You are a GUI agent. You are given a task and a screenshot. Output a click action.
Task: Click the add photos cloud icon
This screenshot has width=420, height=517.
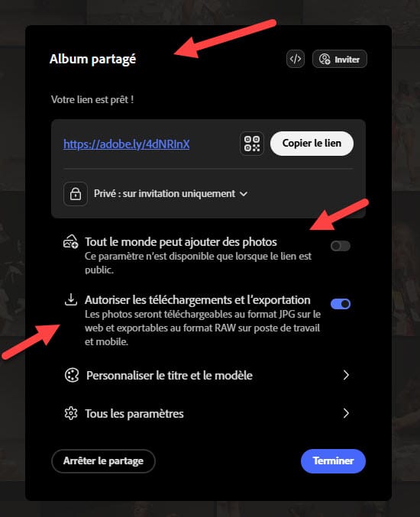coord(70,241)
